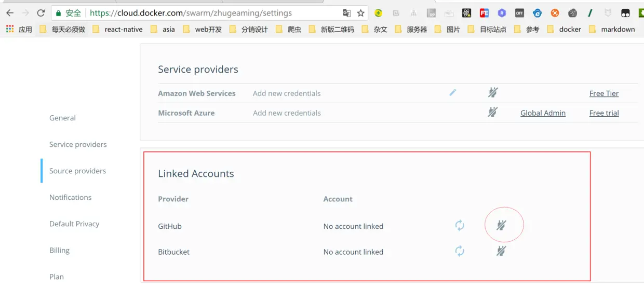The height and width of the screenshot is (289, 644).
Task: Click the GitHub provider label
Action: (x=170, y=226)
